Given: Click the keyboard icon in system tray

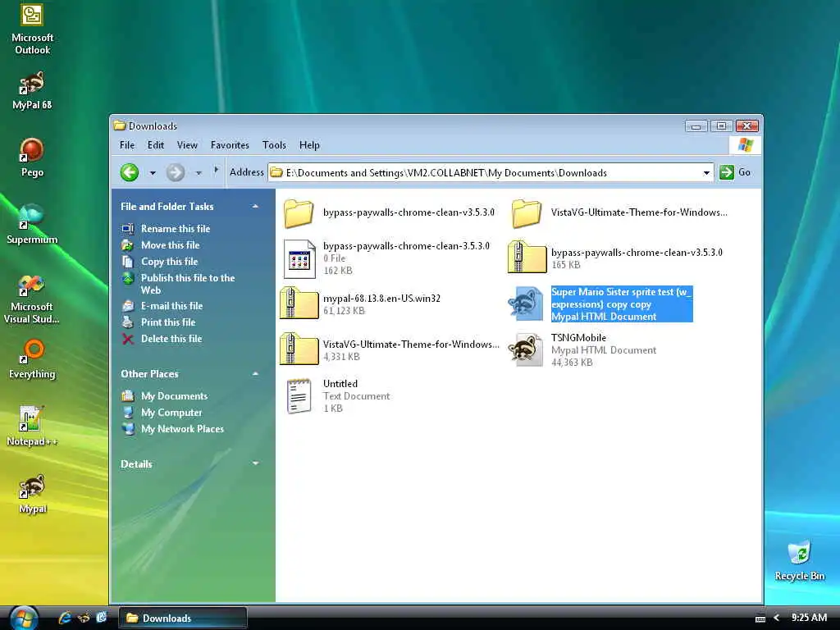Looking at the screenshot, I should point(760,619).
